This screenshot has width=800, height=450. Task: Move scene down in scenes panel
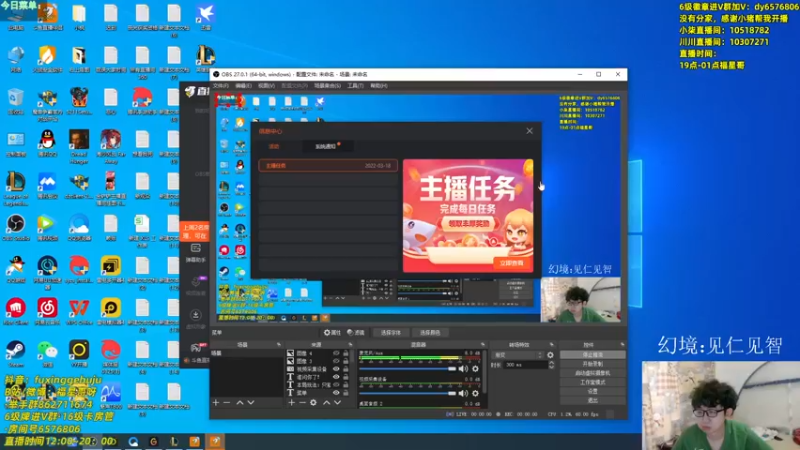pos(251,403)
